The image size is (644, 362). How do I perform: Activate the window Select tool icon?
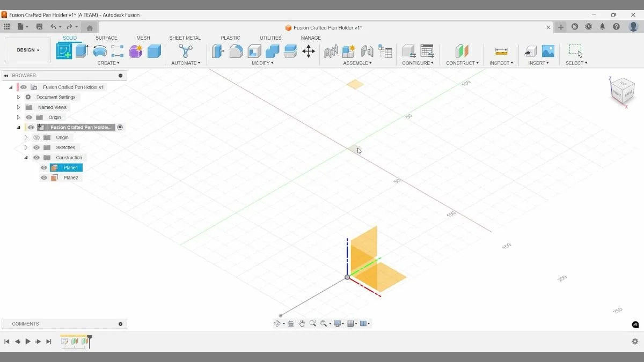coord(576,51)
